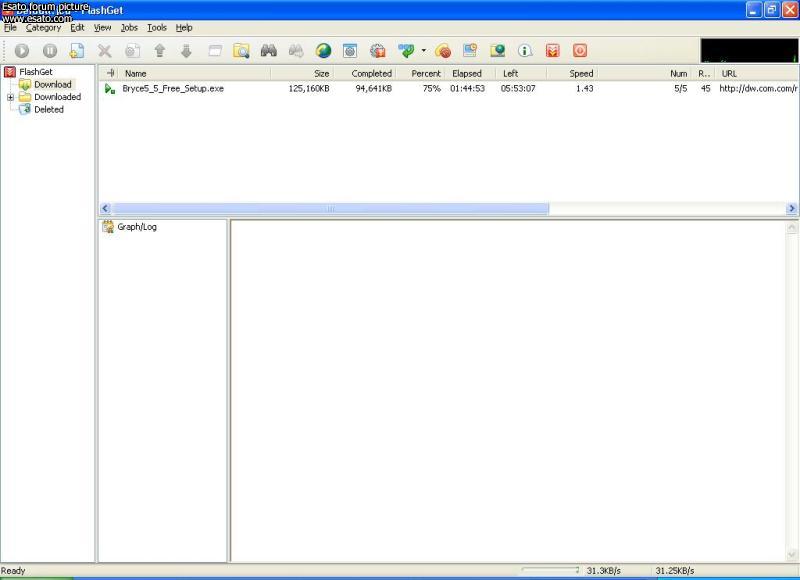Click the red power toolbar icon
The height and width of the screenshot is (580, 800).
coord(580,51)
